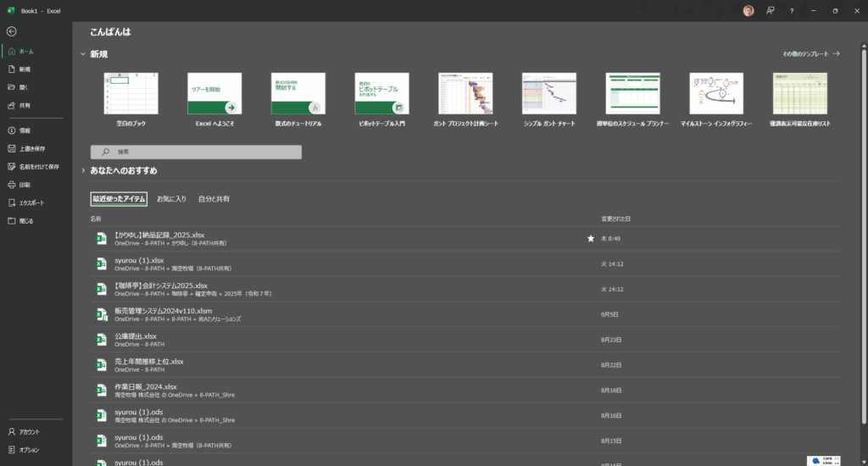Sort by the 名前 column header
The width and height of the screenshot is (868, 466).
tap(96, 219)
